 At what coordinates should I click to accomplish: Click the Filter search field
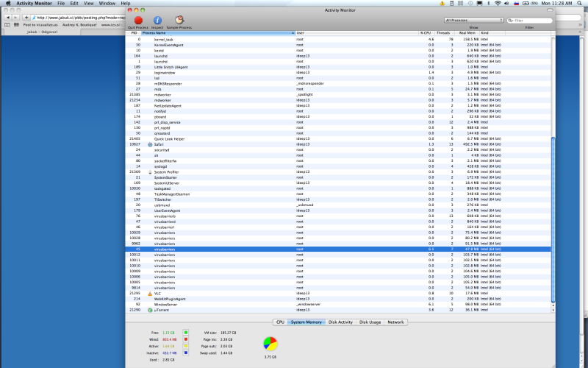[x=530, y=21]
